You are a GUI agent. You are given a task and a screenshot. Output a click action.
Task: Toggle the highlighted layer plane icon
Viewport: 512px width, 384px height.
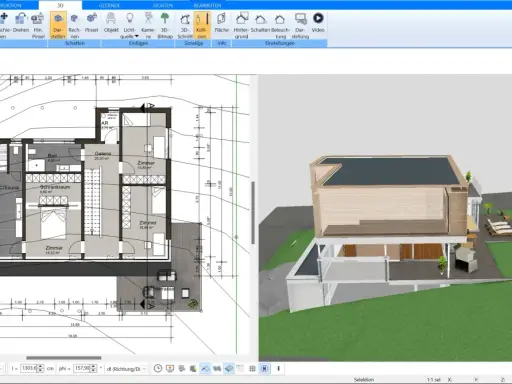[229, 368]
